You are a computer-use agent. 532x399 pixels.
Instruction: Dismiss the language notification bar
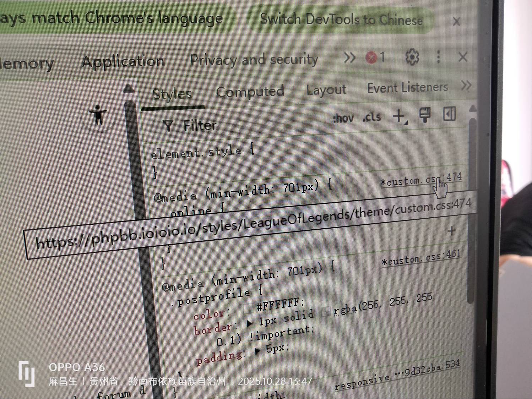457,22
